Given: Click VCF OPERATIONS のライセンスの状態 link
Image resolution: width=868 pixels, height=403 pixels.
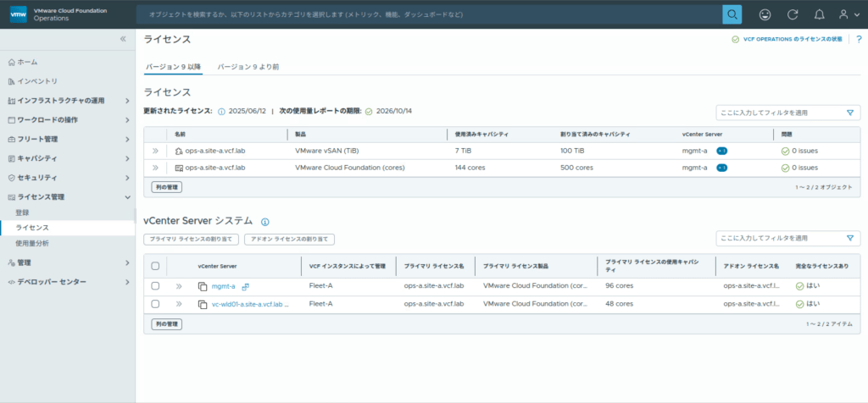Looking at the screenshot, I should pyautogui.click(x=793, y=40).
